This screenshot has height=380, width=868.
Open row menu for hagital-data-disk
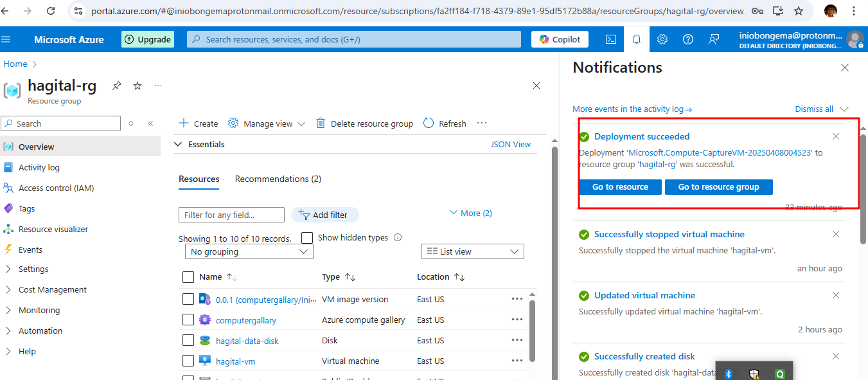pos(517,340)
